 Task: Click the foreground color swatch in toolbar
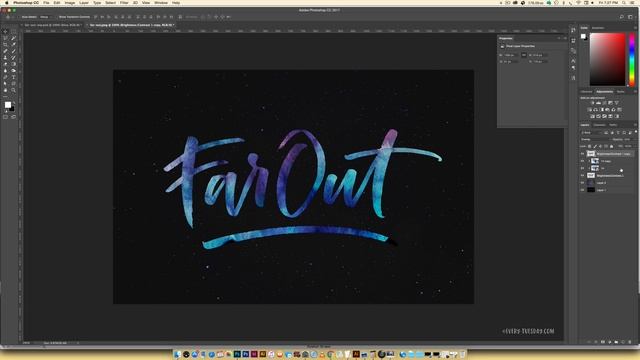(x=8, y=105)
